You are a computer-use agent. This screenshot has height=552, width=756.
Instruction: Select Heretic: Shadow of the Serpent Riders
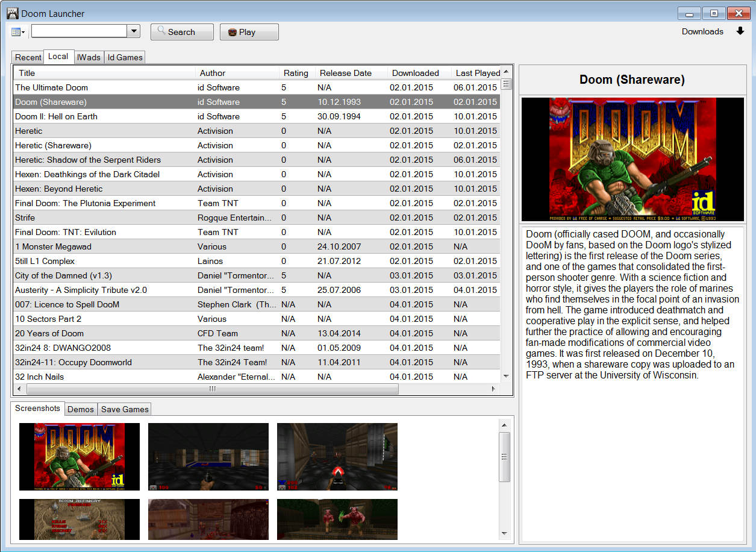coord(257,160)
